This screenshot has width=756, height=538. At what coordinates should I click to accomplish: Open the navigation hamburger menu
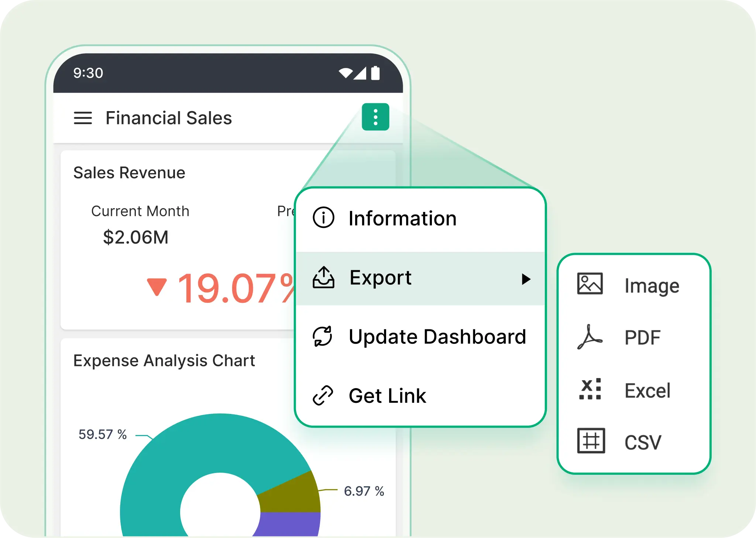pos(83,118)
